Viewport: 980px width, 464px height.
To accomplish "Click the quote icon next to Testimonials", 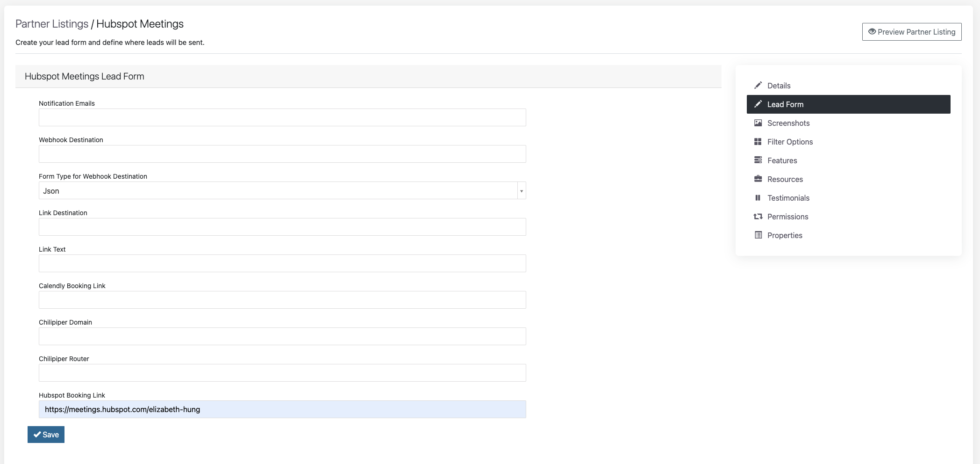I will (758, 198).
